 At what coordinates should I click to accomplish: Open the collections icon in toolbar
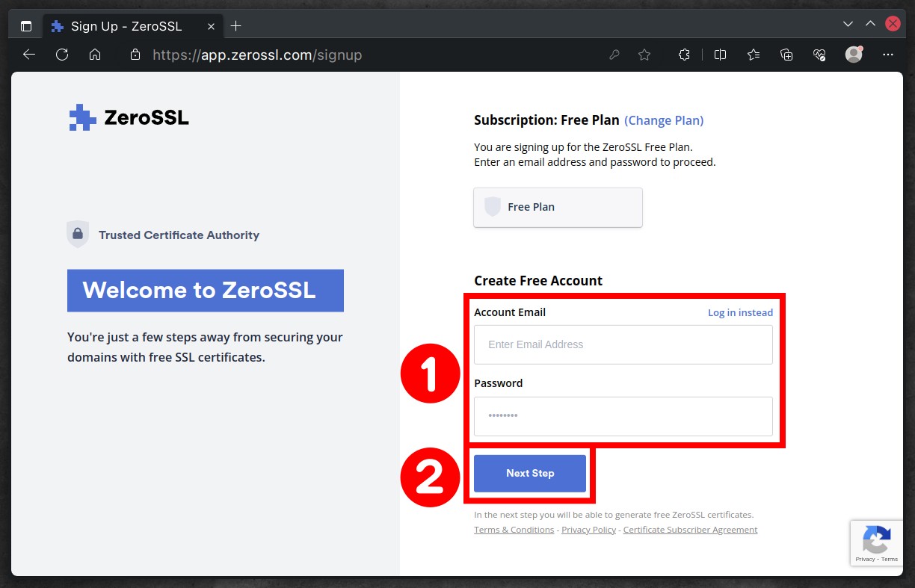click(x=786, y=55)
